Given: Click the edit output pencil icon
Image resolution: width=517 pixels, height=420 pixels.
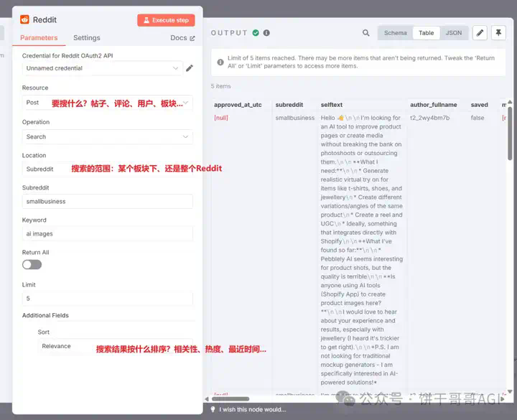Looking at the screenshot, I should (480, 33).
